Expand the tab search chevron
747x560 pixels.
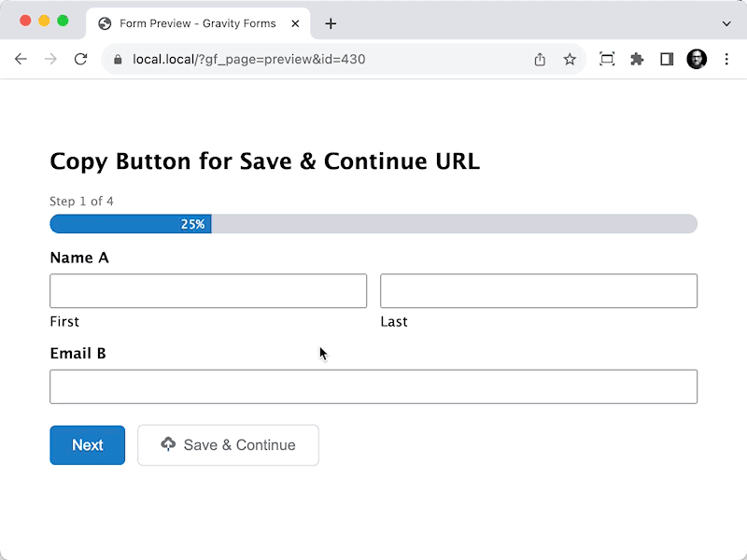[726, 23]
